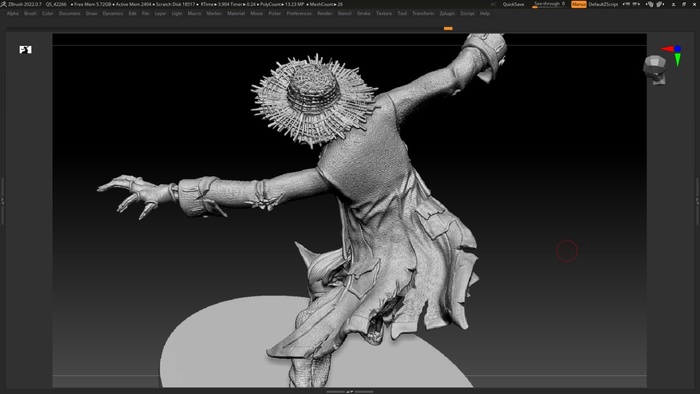Click the ZBrush logo icon

[4, 4]
